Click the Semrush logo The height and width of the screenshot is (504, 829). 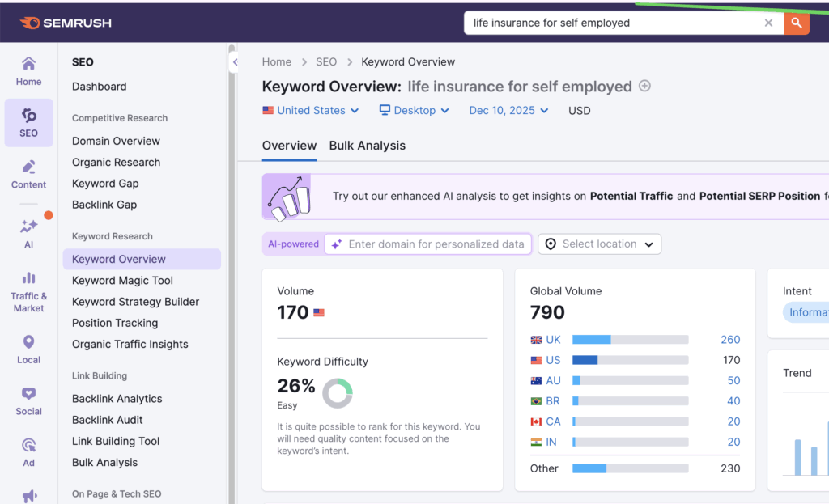(65, 22)
